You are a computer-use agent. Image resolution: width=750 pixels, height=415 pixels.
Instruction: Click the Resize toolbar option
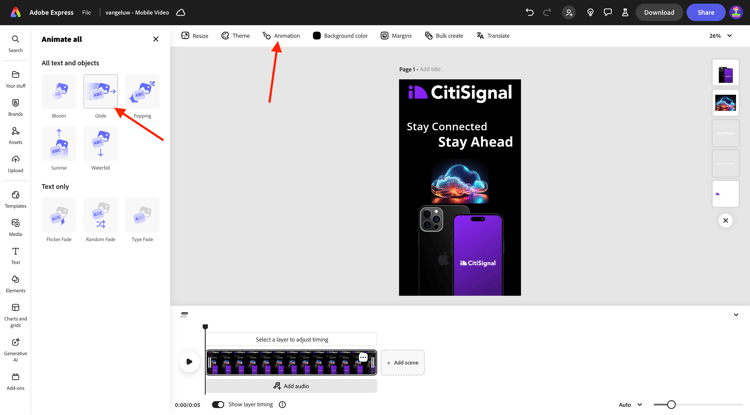[195, 35]
